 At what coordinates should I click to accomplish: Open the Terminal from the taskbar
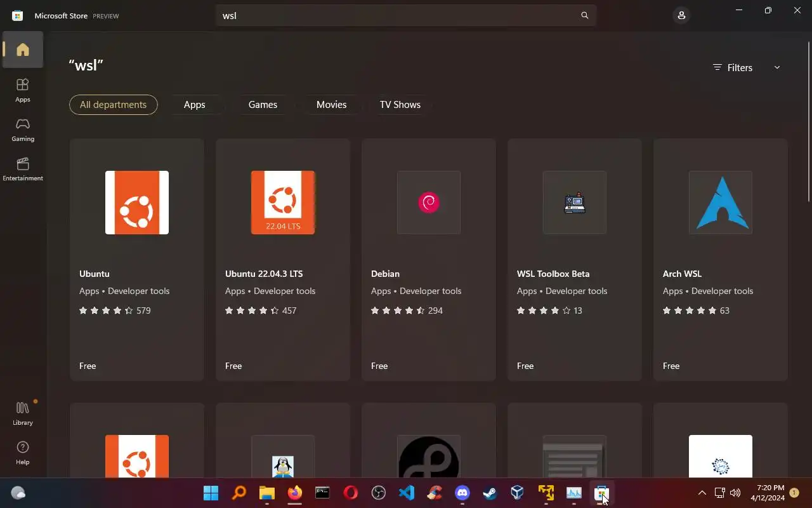(323, 493)
